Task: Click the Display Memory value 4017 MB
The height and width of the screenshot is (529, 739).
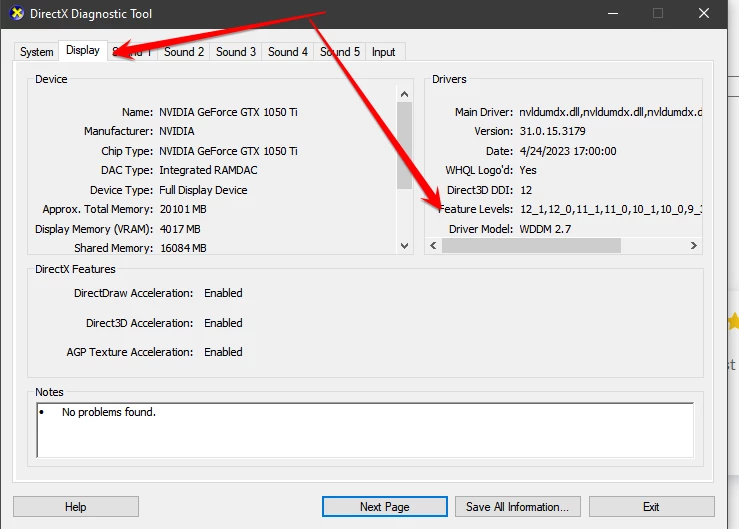Action: click(180, 229)
